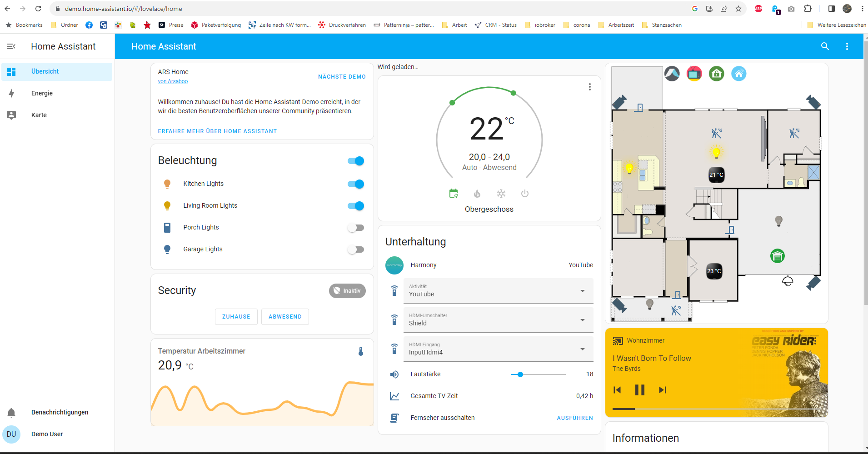868x454 pixels.
Task: Select Übersicht in the sidebar
Action: [57, 72]
